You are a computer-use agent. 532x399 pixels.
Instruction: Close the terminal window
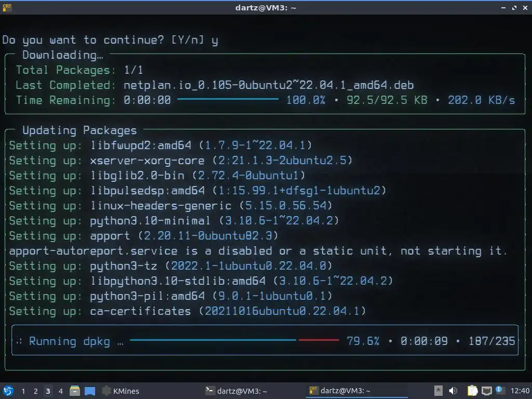click(525, 7)
